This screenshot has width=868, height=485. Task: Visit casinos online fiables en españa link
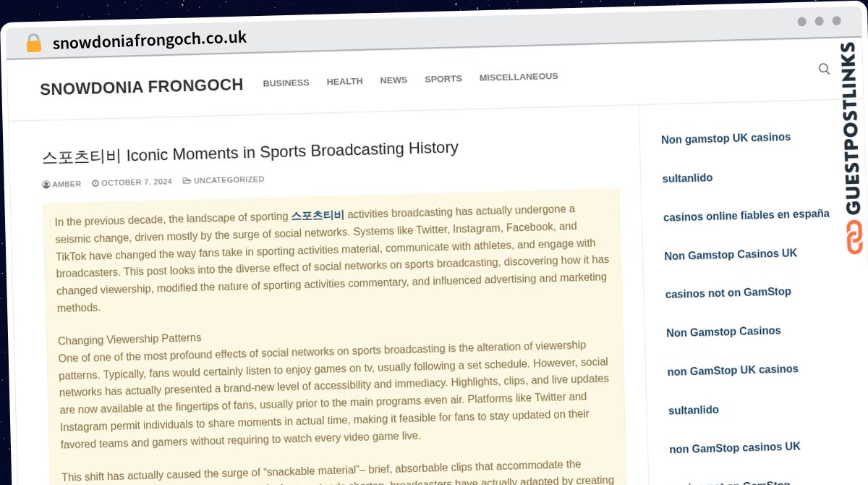746,215
